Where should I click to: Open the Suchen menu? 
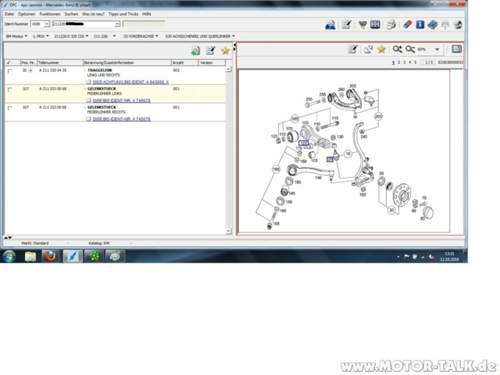tap(71, 14)
